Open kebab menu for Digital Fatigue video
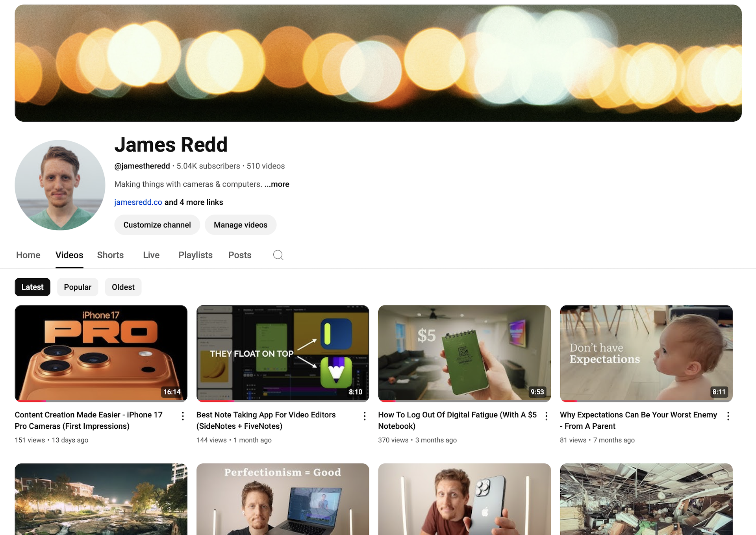756x535 pixels. (546, 416)
